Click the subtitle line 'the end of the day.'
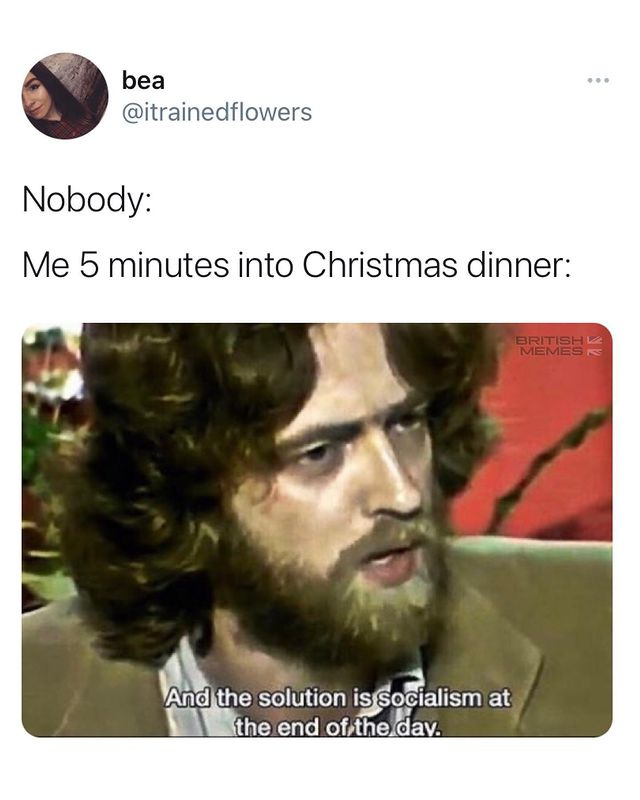This screenshot has width=640, height=800. click(337, 726)
